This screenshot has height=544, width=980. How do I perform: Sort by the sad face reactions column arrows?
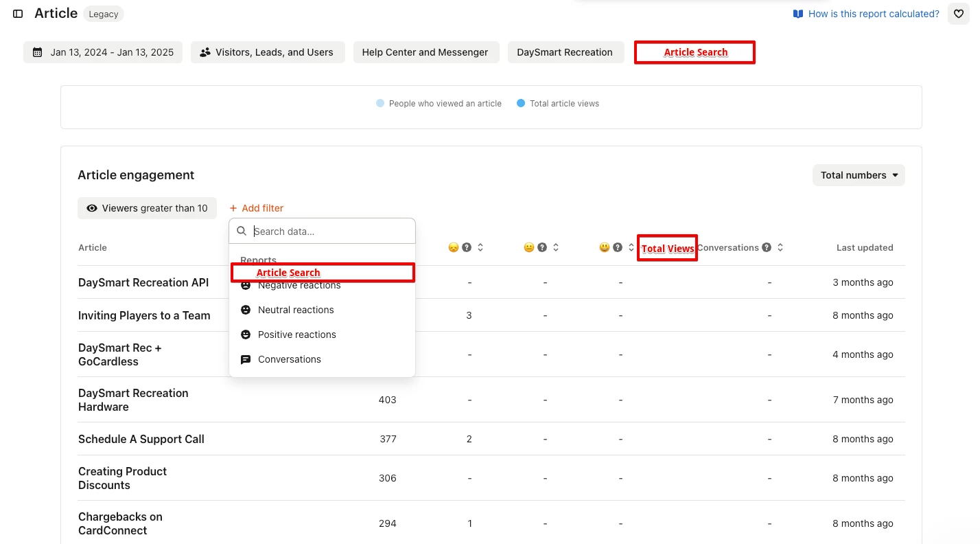click(x=480, y=247)
